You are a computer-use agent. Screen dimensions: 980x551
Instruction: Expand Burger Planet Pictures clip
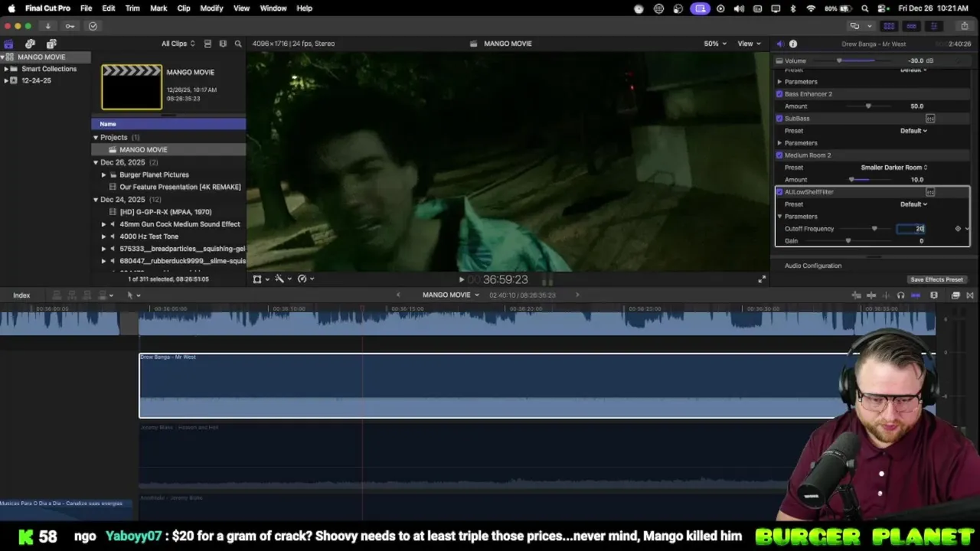(x=103, y=174)
